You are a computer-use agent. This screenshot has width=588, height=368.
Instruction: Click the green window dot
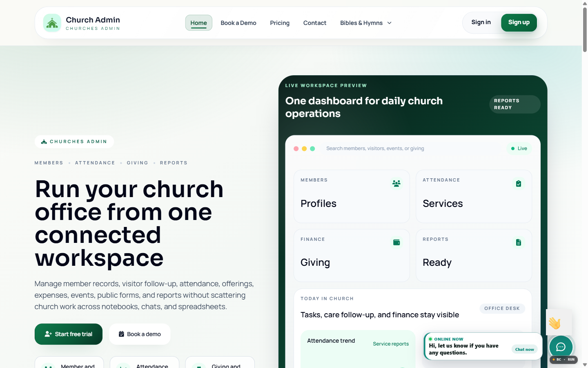(312, 148)
